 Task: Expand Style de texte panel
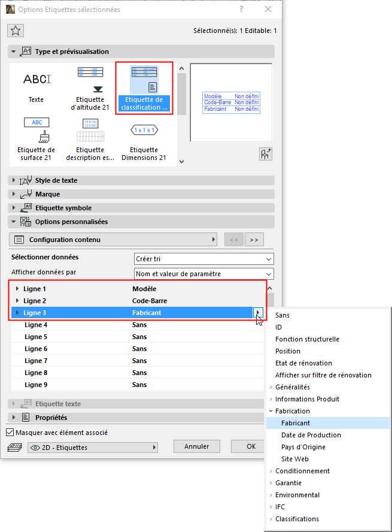14,180
